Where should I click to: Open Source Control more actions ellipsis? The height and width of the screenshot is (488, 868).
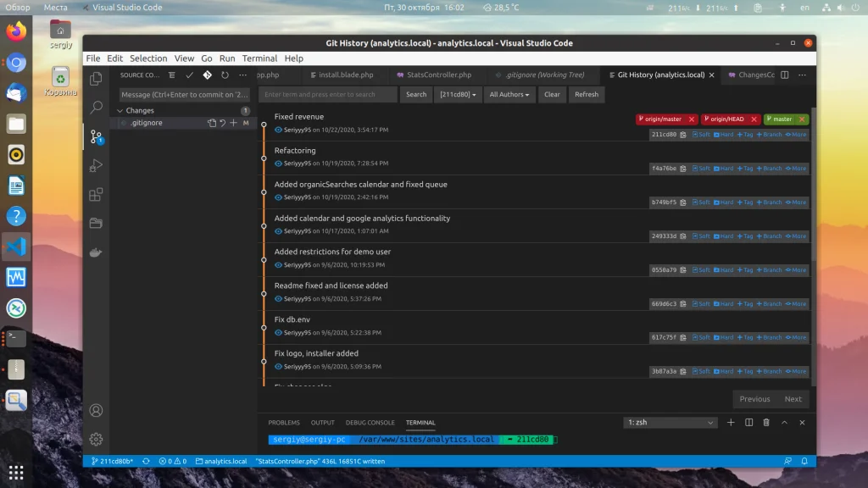(x=242, y=75)
